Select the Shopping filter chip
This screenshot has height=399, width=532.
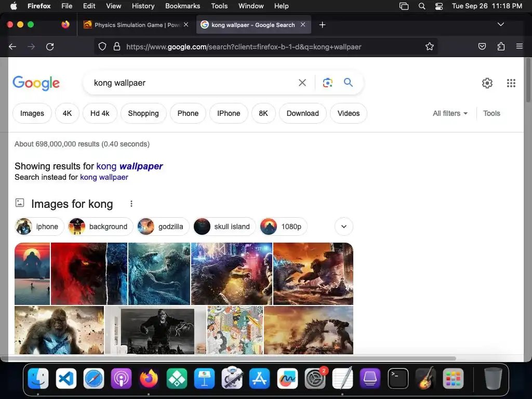click(x=143, y=113)
